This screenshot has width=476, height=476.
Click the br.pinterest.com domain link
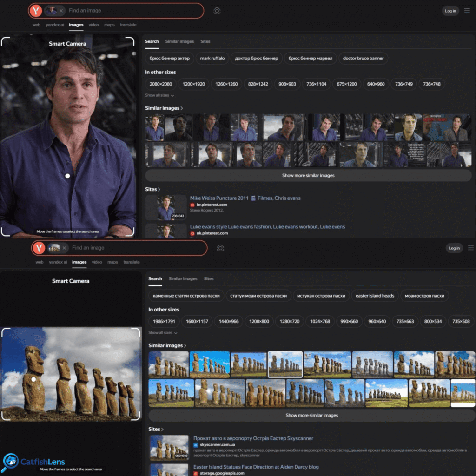[212, 205]
